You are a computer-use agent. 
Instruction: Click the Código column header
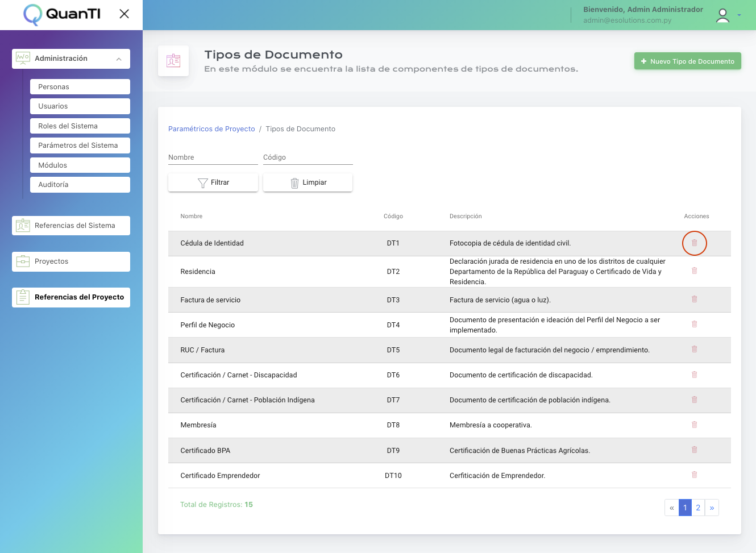coord(393,216)
